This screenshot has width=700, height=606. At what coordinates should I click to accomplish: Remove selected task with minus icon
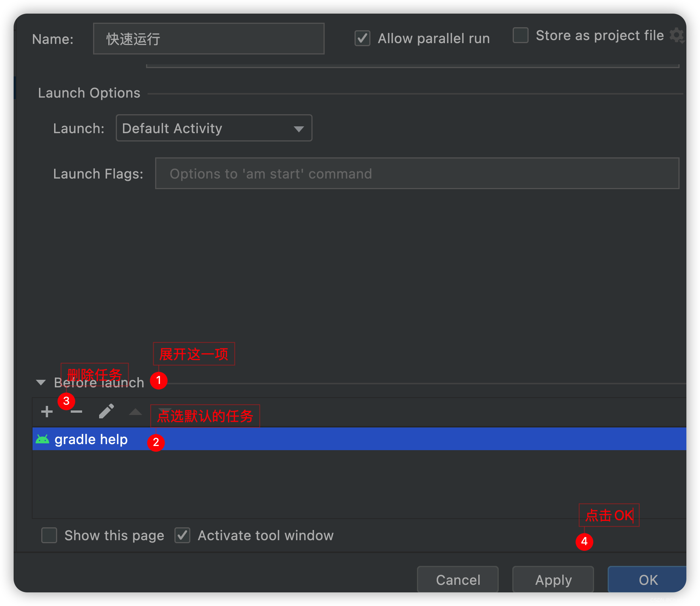tap(76, 412)
